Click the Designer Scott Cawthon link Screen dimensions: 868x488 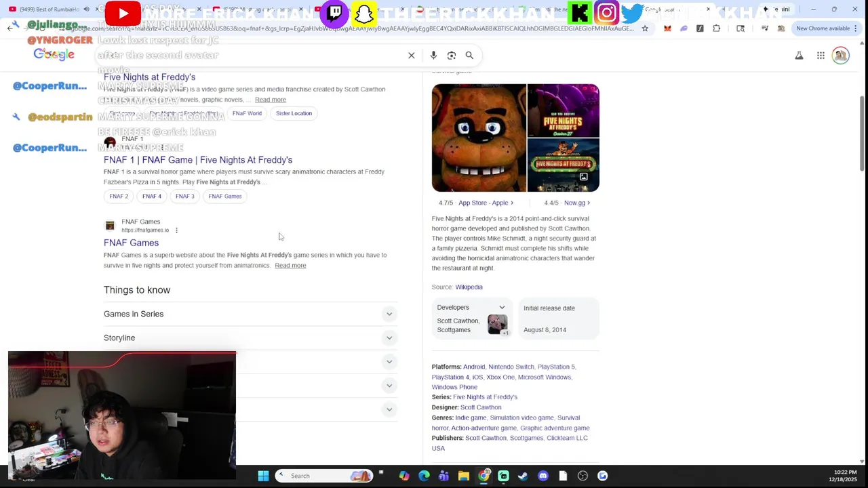[481, 407]
